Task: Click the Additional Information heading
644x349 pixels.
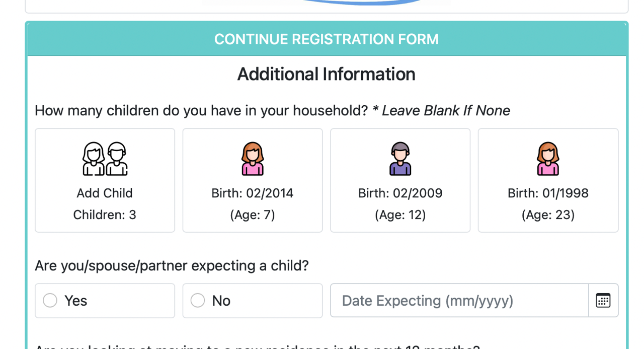Action: (x=327, y=74)
